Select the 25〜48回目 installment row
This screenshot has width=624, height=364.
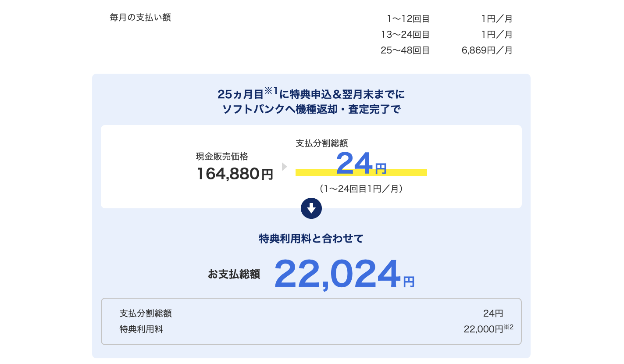(x=405, y=50)
